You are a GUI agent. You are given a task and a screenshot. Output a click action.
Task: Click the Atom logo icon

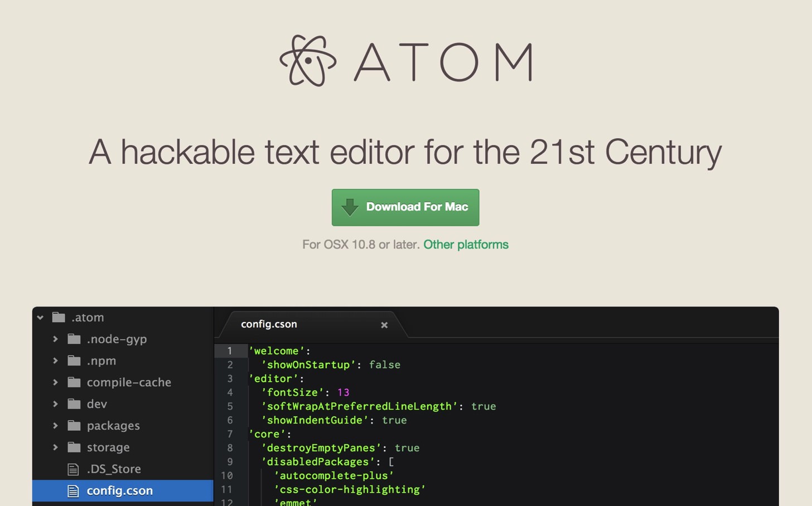(x=308, y=61)
